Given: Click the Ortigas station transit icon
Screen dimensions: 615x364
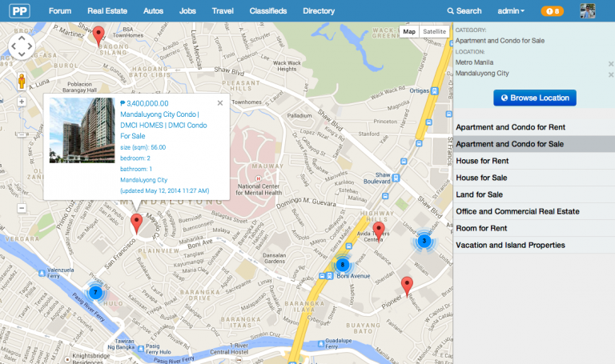Looking at the screenshot, I should [435, 91].
